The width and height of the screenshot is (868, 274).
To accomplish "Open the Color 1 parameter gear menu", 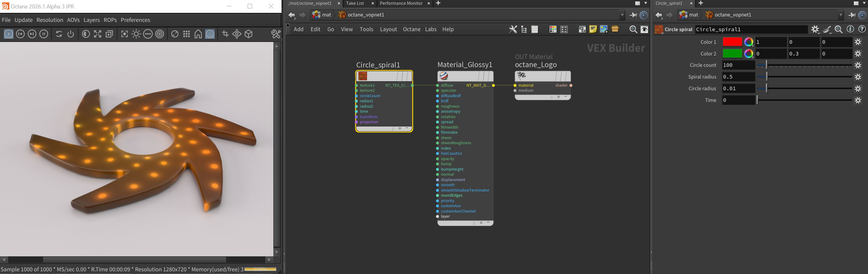I will coord(858,42).
